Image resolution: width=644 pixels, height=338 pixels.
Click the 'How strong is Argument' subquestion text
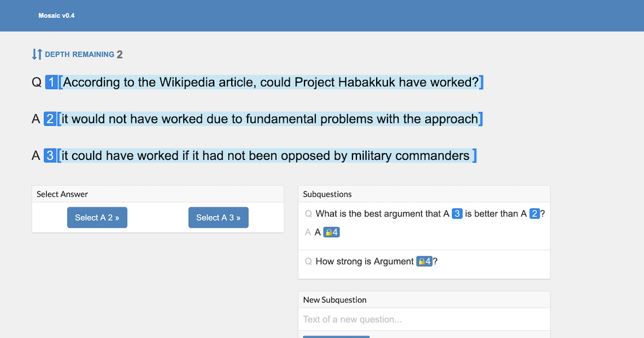click(364, 261)
